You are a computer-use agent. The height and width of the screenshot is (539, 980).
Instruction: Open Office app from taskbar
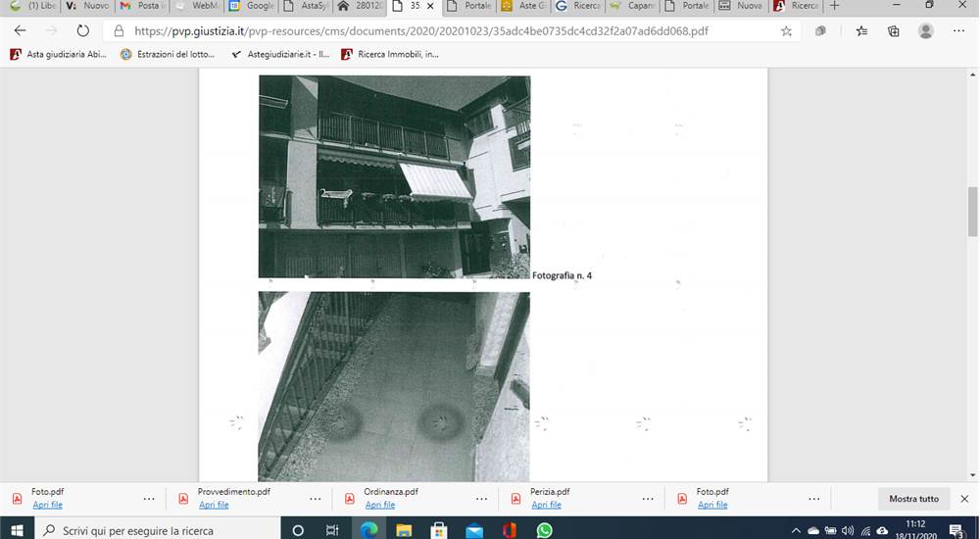coord(510,530)
